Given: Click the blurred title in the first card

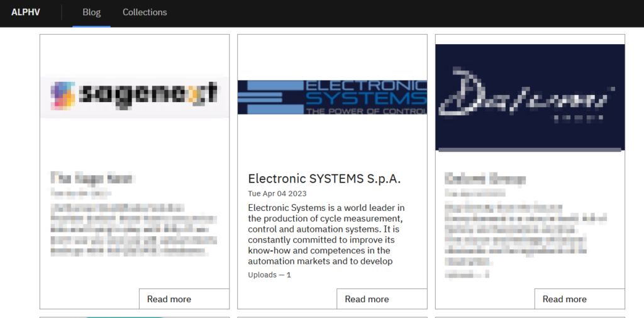Looking at the screenshot, I should pyautogui.click(x=92, y=178).
